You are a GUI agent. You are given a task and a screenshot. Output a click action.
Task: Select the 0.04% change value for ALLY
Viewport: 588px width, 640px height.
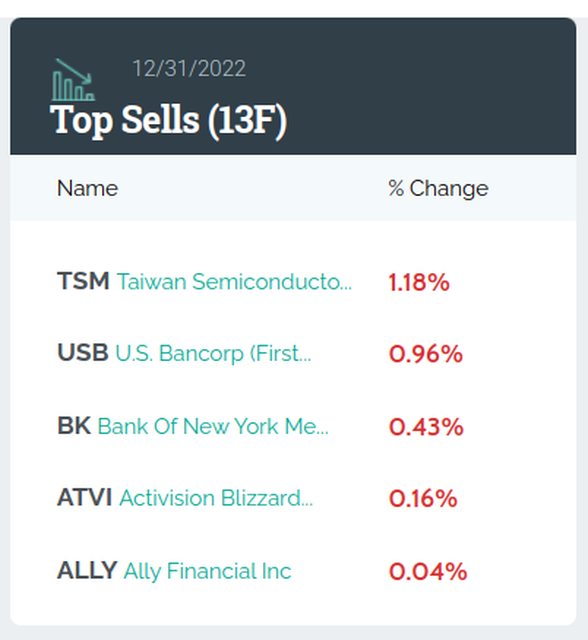pyautogui.click(x=428, y=571)
